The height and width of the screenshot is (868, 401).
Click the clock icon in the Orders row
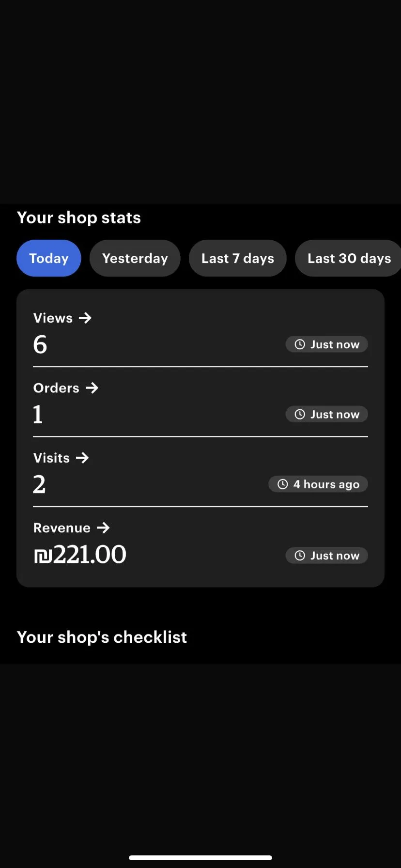click(300, 414)
